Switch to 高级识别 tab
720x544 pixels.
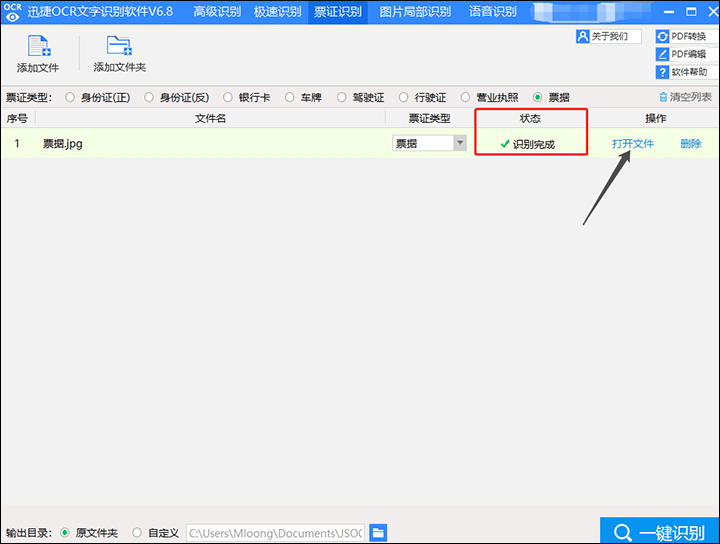217,12
